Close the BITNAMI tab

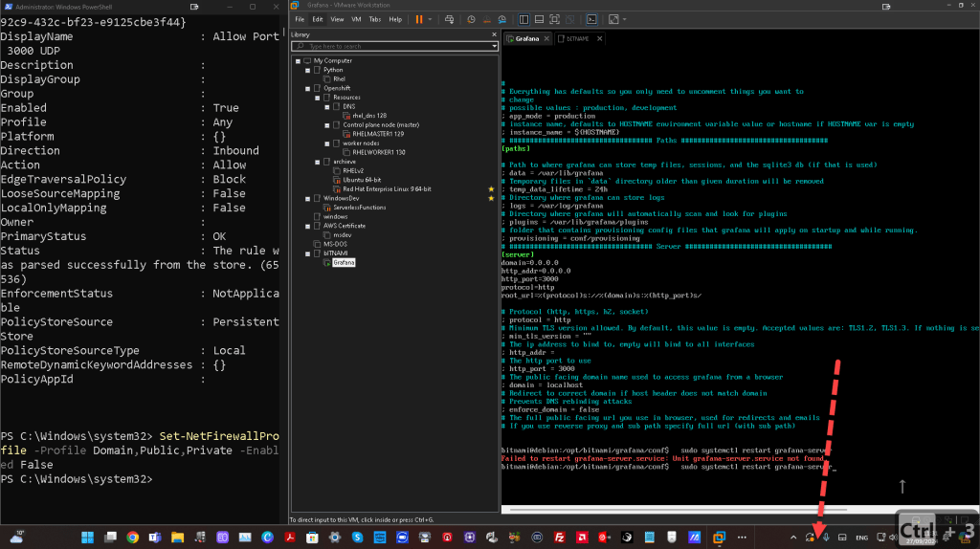[x=599, y=38]
